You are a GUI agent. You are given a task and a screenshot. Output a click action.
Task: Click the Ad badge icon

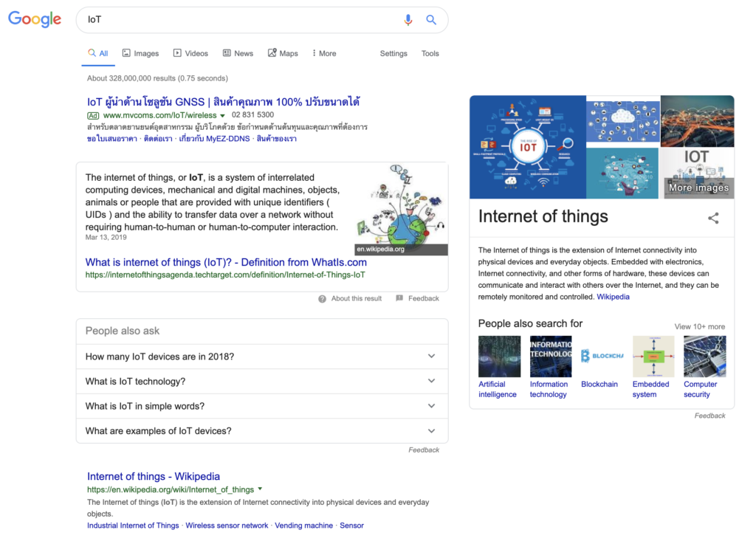(93, 116)
